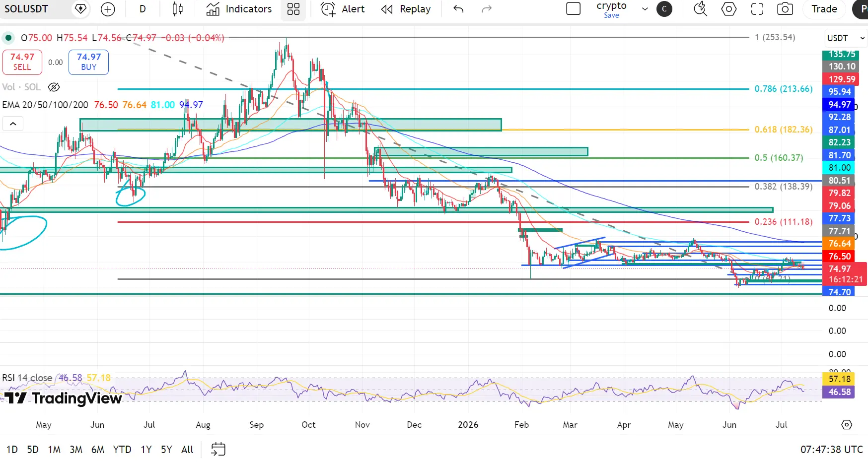The width and height of the screenshot is (868, 462).
Task: Open the chart style candlestick selector
Action: point(177,9)
